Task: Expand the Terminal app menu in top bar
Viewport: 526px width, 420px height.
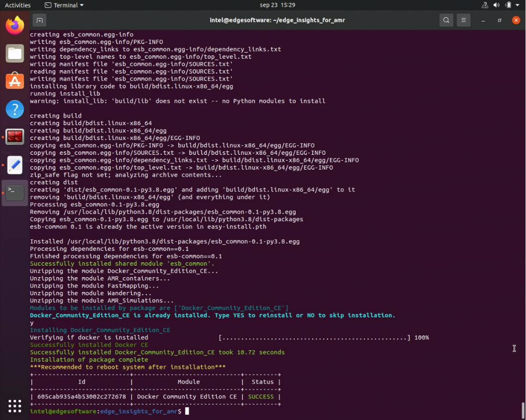Action: [x=64, y=5]
